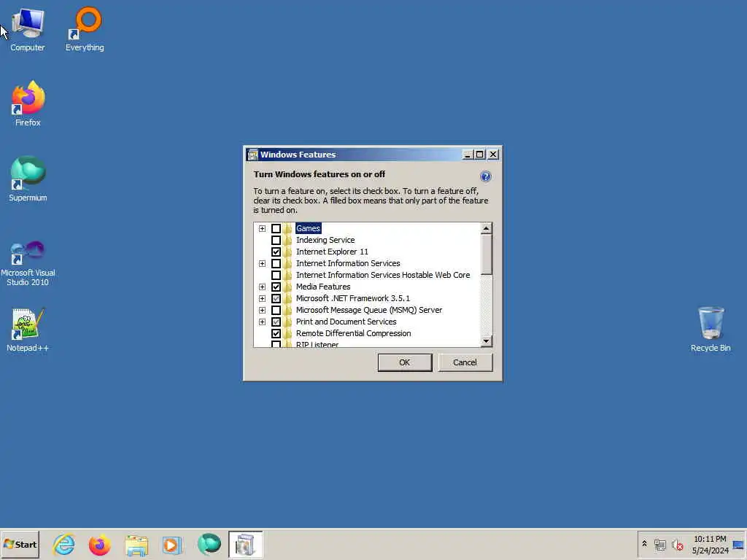Open Internet Explorer from the taskbar
The width and height of the screenshot is (747, 560).
click(x=64, y=544)
